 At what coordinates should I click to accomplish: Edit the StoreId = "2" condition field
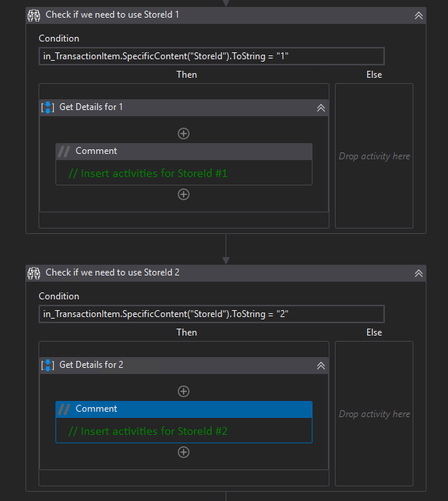click(x=212, y=314)
